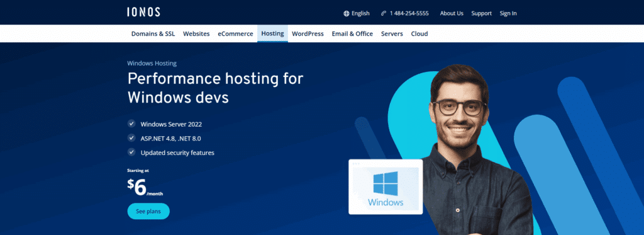Image resolution: width=644 pixels, height=235 pixels.
Task: Click the Updated security features checkmark icon
Action: click(131, 152)
